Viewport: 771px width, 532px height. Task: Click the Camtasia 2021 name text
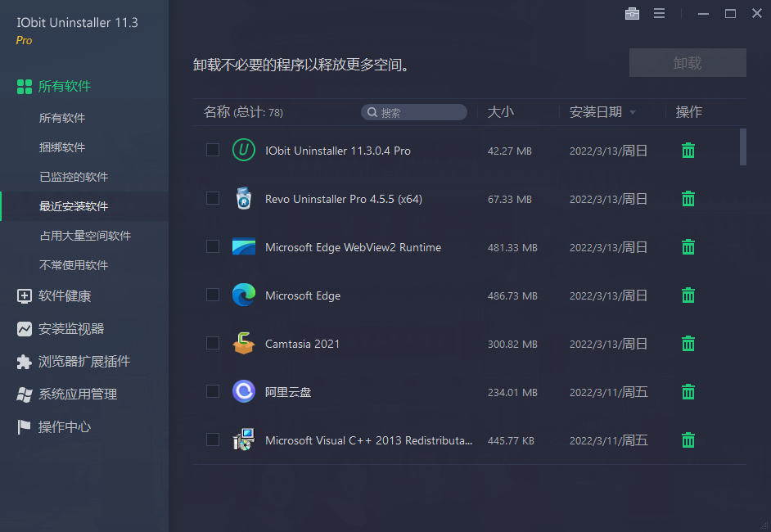pos(302,344)
